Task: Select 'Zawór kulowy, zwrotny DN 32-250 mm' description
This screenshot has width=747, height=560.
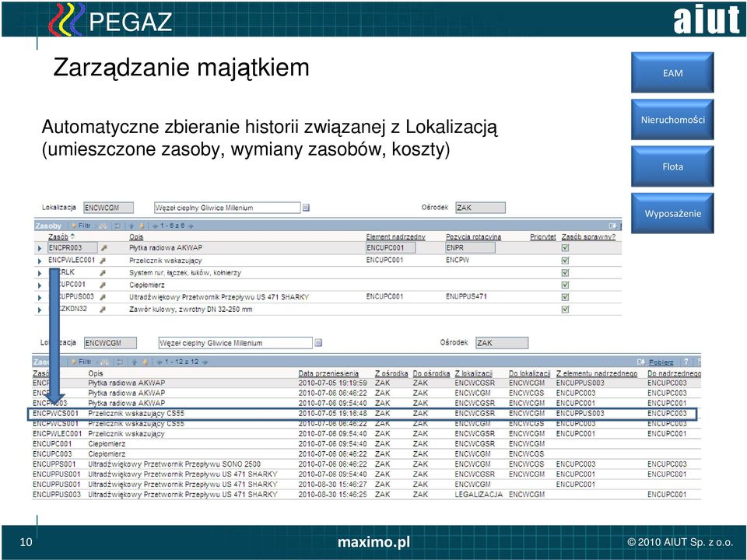Action: (x=191, y=309)
